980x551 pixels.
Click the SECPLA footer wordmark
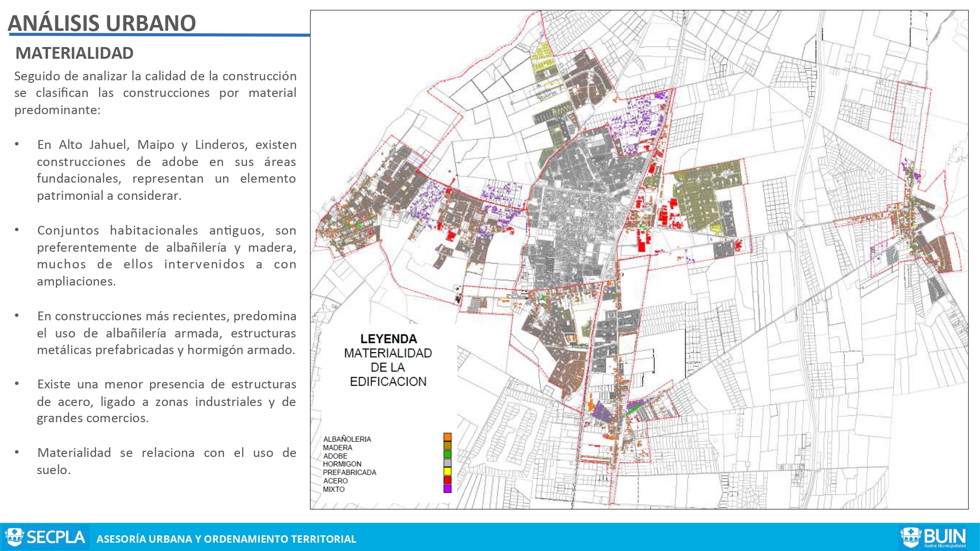point(56,537)
